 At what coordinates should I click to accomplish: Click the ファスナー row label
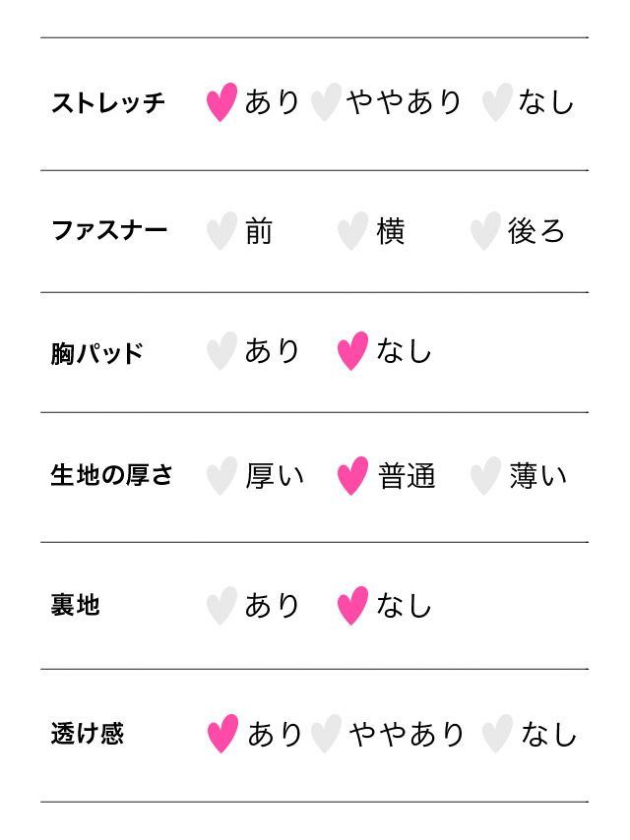[x=109, y=231]
